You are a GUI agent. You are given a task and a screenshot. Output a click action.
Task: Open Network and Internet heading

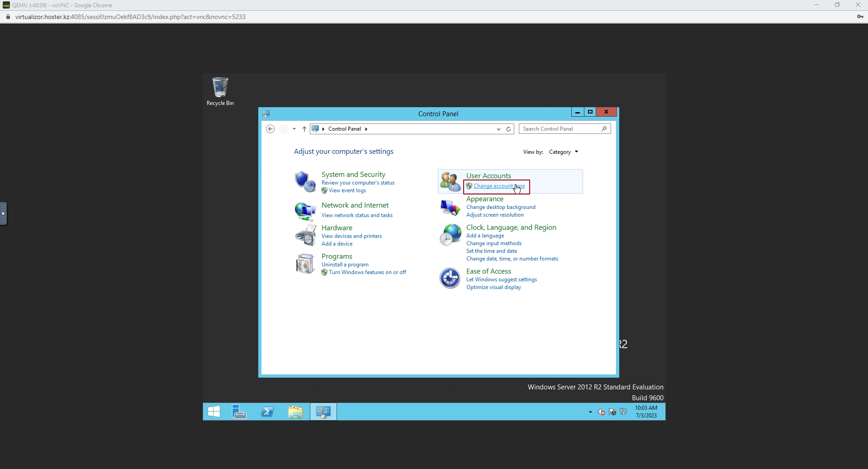tap(355, 205)
